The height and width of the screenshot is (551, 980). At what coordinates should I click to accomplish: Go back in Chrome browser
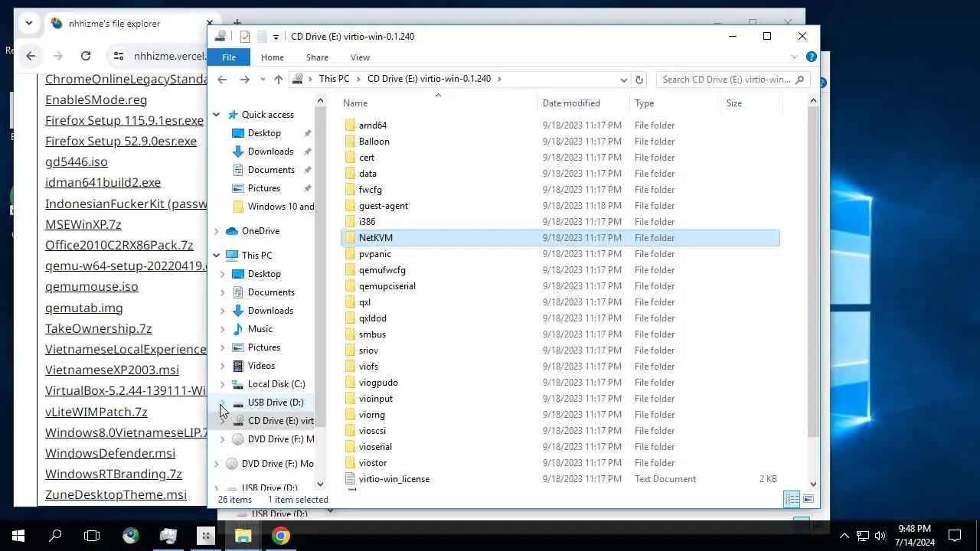(x=31, y=56)
